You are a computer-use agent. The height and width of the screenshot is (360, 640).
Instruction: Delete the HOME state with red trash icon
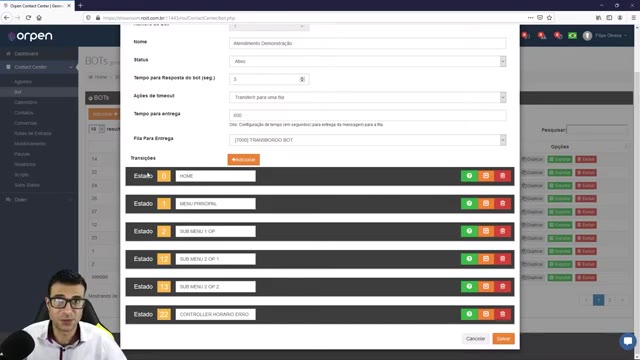(502, 176)
